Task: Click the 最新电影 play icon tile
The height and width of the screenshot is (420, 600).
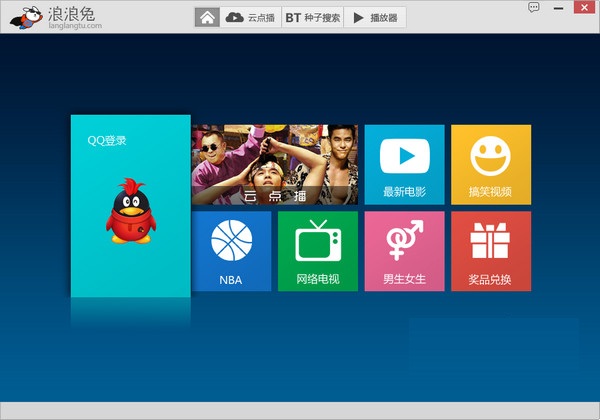Action: coord(404,157)
